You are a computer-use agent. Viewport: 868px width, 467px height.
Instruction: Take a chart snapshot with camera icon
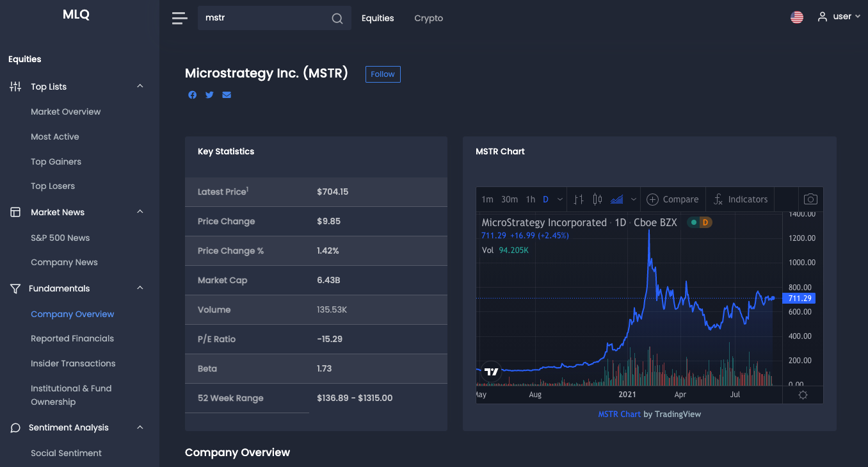(x=810, y=199)
